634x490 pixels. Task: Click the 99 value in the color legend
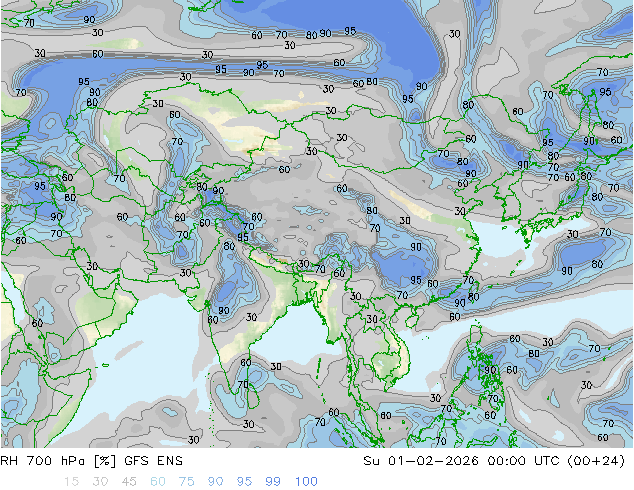[x=273, y=482]
